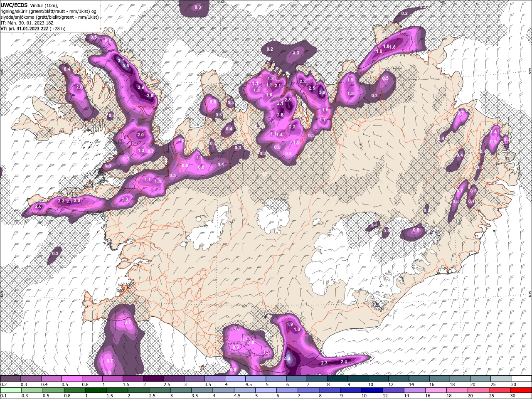Select the dark teal 8–9 swatch in top legend row
The height and width of the screenshot is (399, 532).
[337, 379]
